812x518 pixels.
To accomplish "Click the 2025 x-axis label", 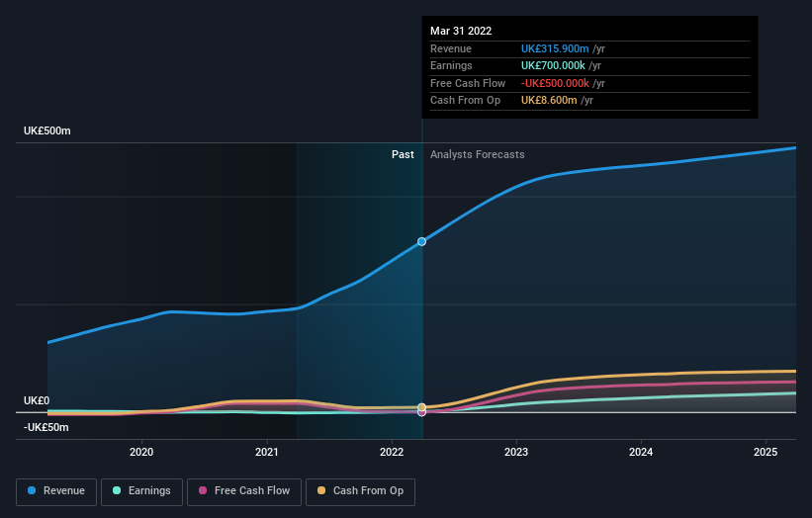I will point(766,453).
